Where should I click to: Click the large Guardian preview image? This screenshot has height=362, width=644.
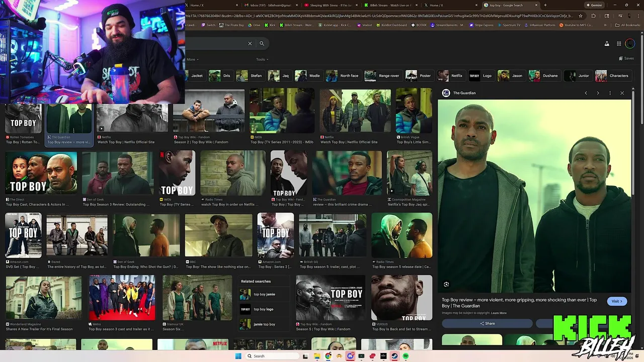tap(534, 196)
